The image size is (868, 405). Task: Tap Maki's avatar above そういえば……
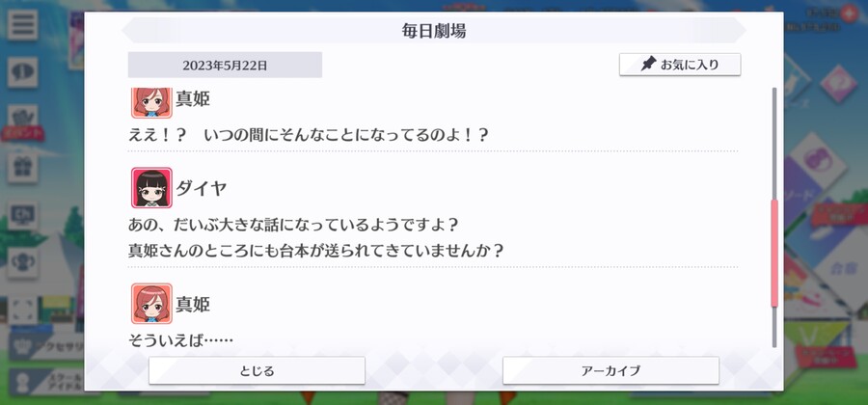[151, 304]
